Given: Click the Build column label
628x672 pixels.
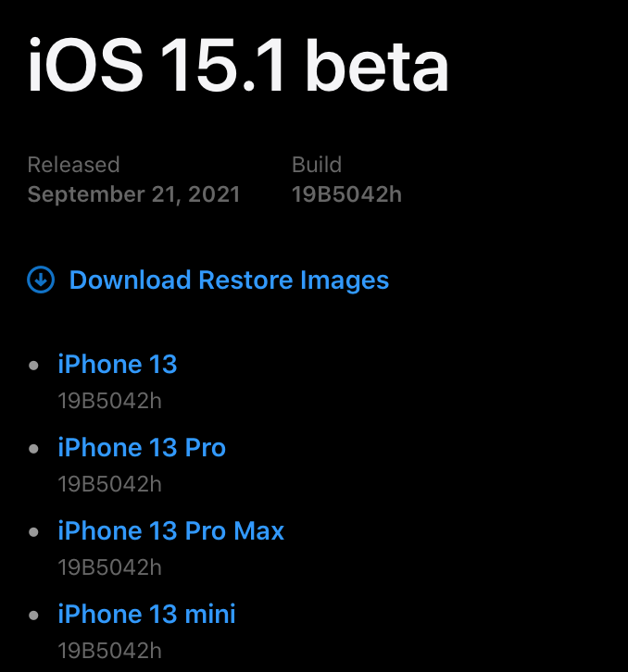Looking at the screenshot, I should pos(317,165).
